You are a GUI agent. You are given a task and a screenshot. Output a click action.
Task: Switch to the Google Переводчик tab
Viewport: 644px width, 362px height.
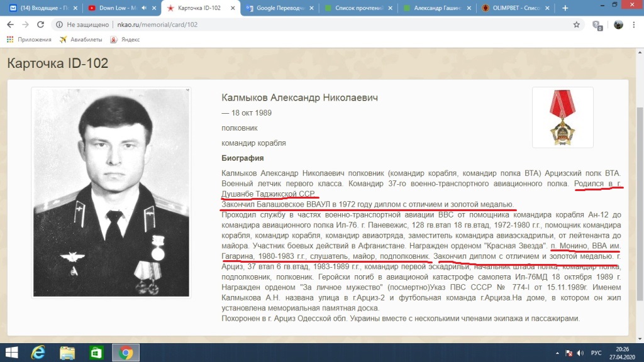tap(279, 8)
